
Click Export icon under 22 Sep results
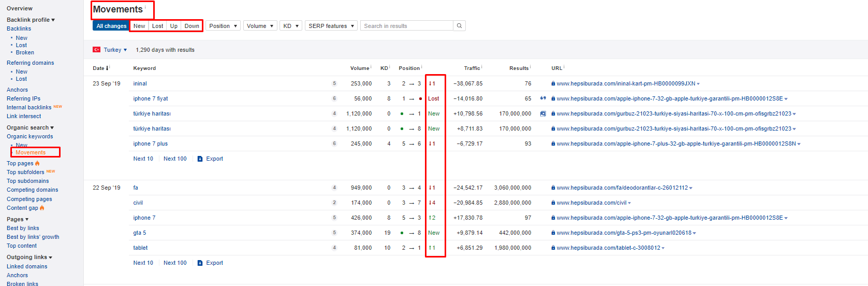[200, 263]
